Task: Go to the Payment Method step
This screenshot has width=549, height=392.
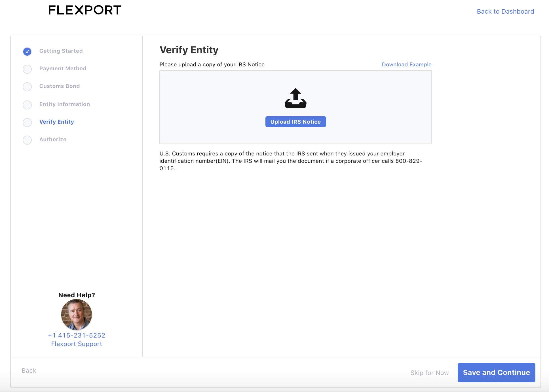Action: [x=63, y=69]
